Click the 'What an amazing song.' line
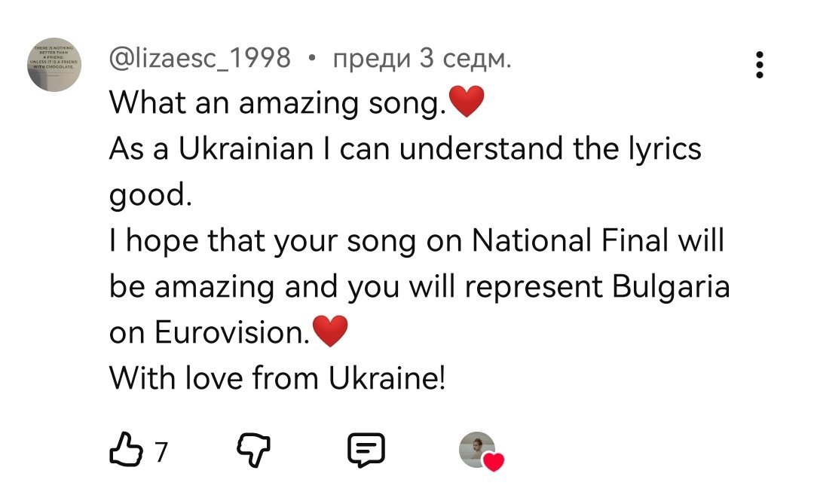The width and height of the screenshot is (814, 504). 277,102
